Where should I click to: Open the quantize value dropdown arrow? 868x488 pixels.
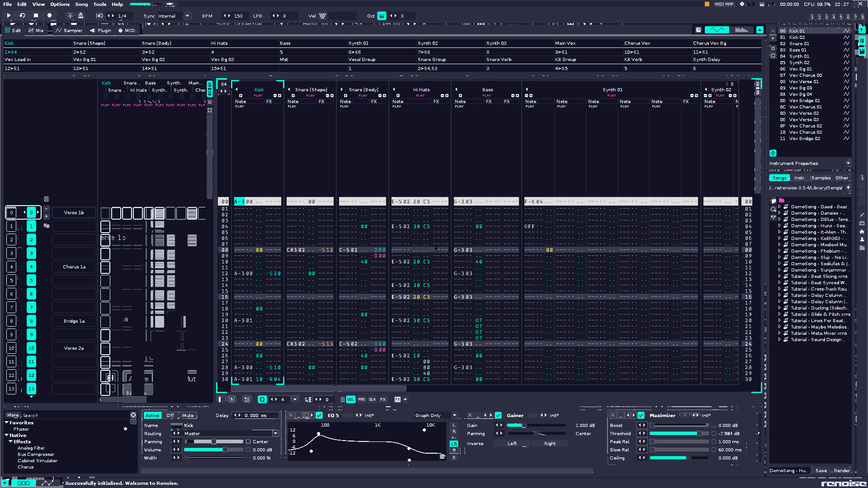(295, 399)
